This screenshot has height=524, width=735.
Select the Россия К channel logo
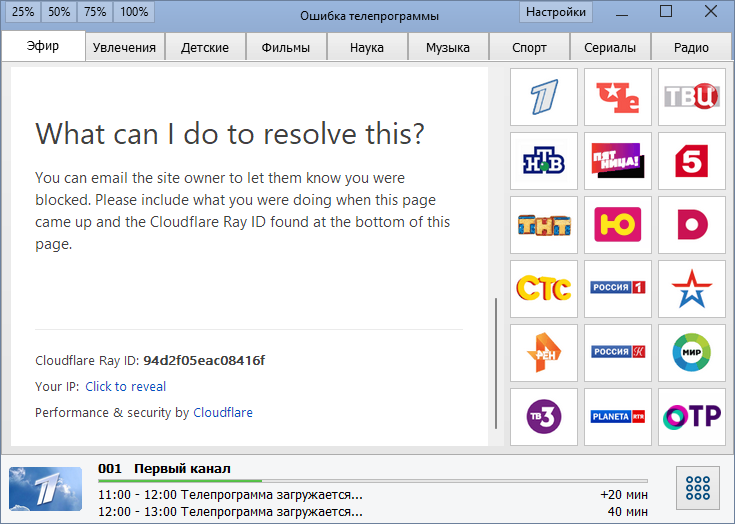[618, 352]
